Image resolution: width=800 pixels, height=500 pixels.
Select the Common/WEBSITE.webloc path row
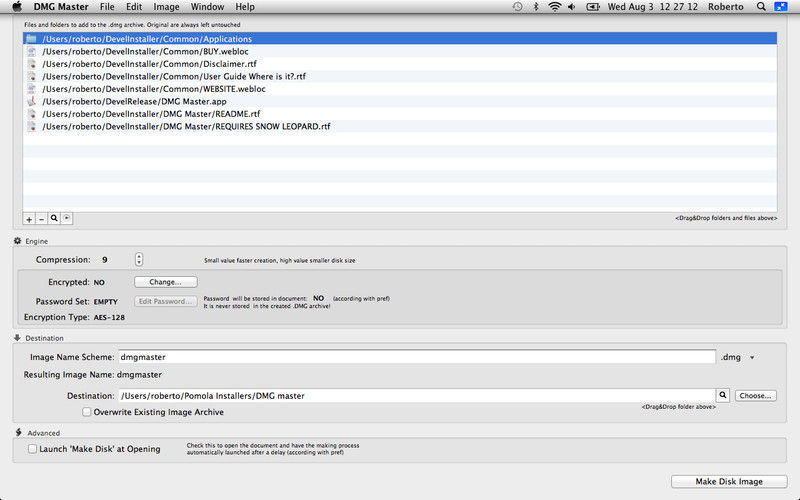(400, 89)
